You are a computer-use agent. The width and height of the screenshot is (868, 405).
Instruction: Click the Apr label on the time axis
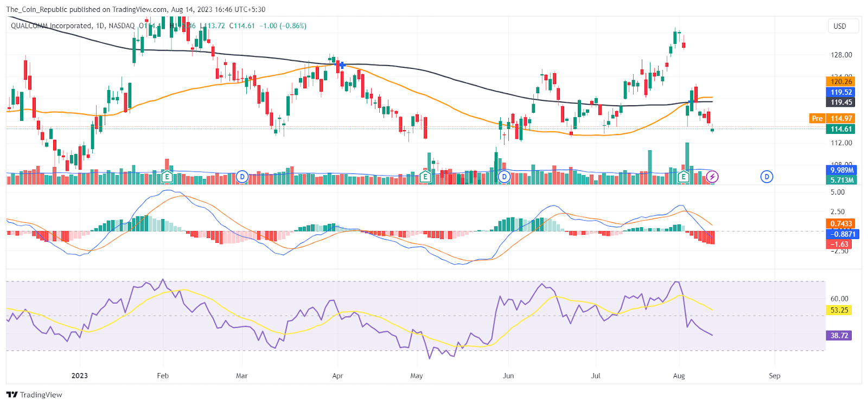coord(337,376)
